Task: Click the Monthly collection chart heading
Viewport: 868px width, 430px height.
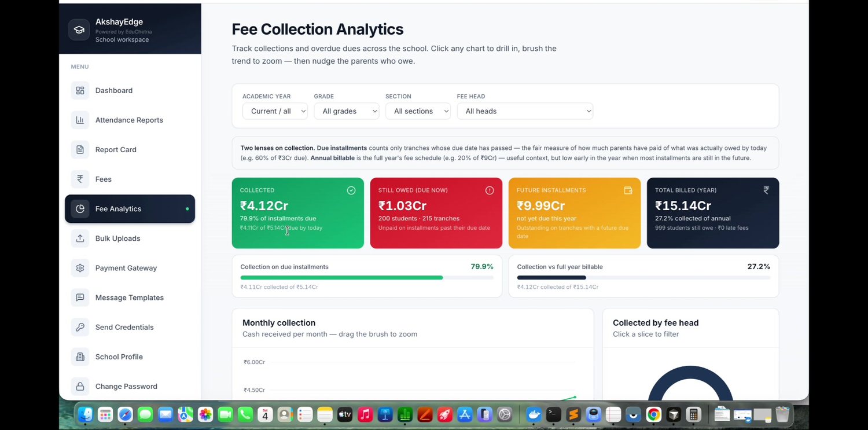Action: (x=279, y=323)
